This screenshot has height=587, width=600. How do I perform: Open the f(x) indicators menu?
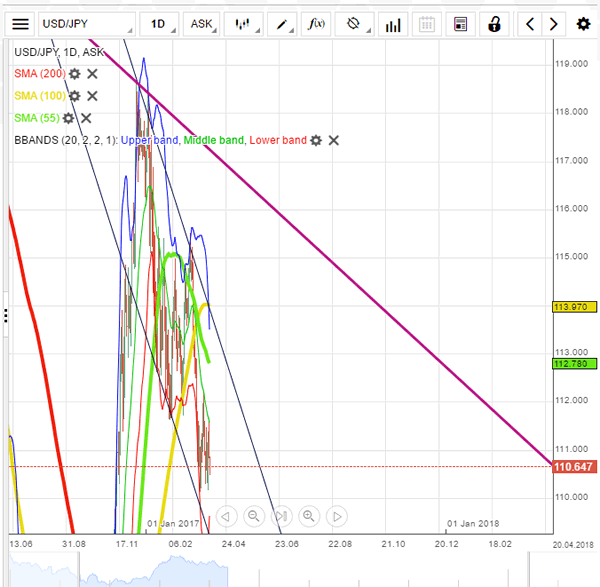(x=317, y=23)
